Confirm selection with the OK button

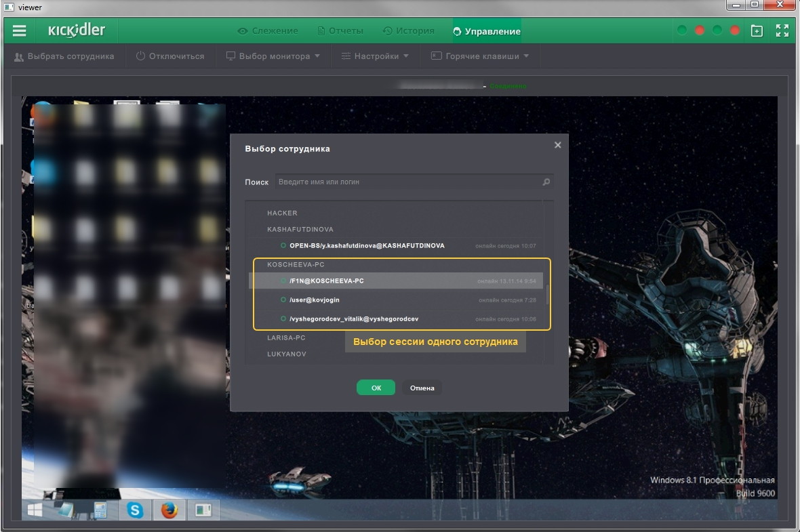(x=376, y=388)
